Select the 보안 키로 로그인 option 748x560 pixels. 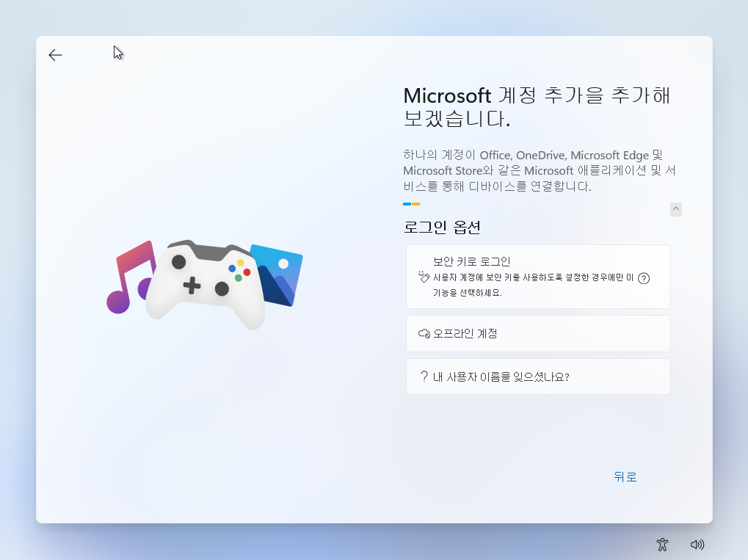(538, 277)
